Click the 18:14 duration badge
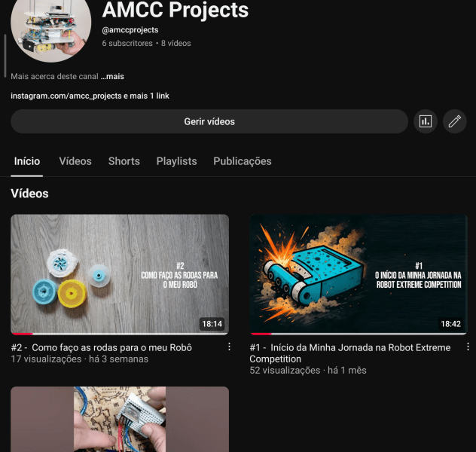 coord(212,324)
